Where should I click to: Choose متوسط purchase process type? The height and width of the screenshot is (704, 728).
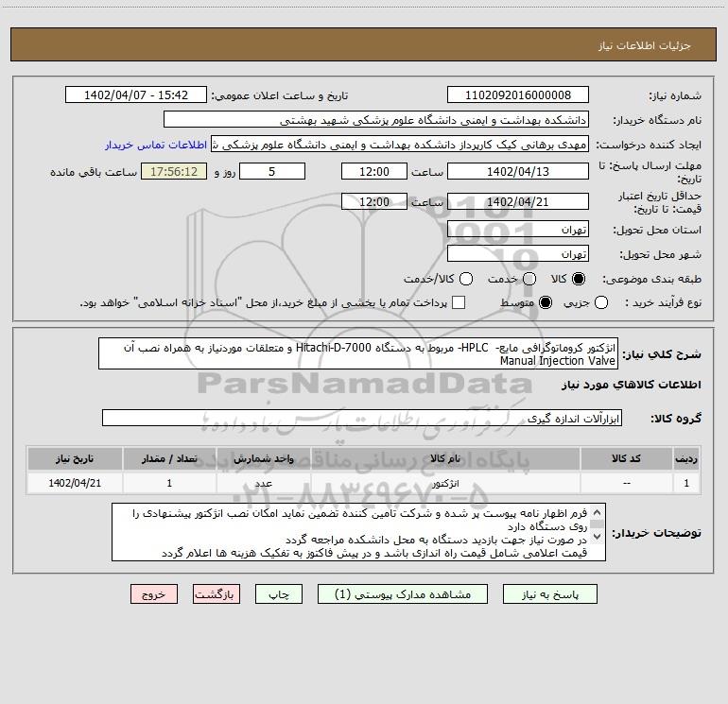coord(546,303)
